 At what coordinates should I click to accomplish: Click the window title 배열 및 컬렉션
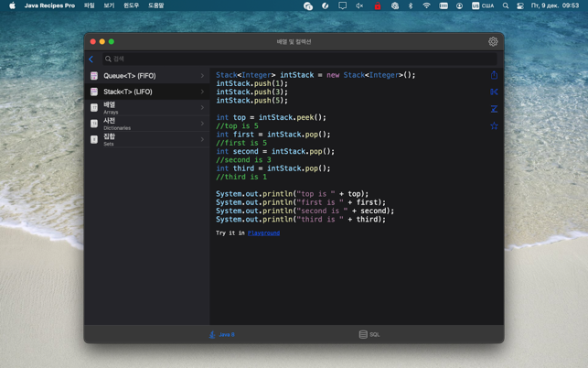point(294,42)
